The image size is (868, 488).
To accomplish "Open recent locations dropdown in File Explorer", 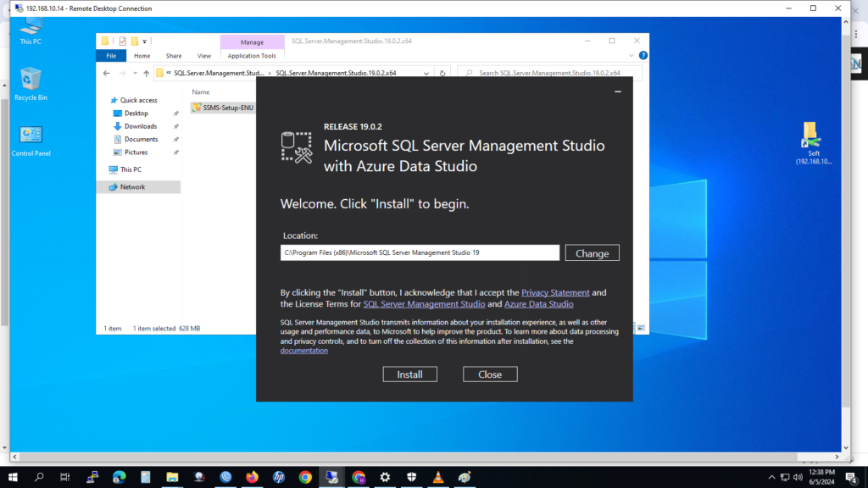I will [x=135, y=73].
